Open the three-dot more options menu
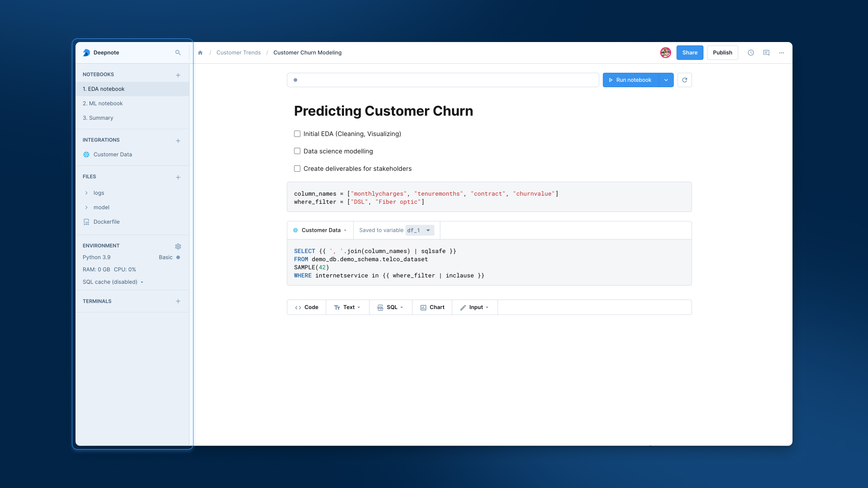The image size is (868, 488). [782, 53]
